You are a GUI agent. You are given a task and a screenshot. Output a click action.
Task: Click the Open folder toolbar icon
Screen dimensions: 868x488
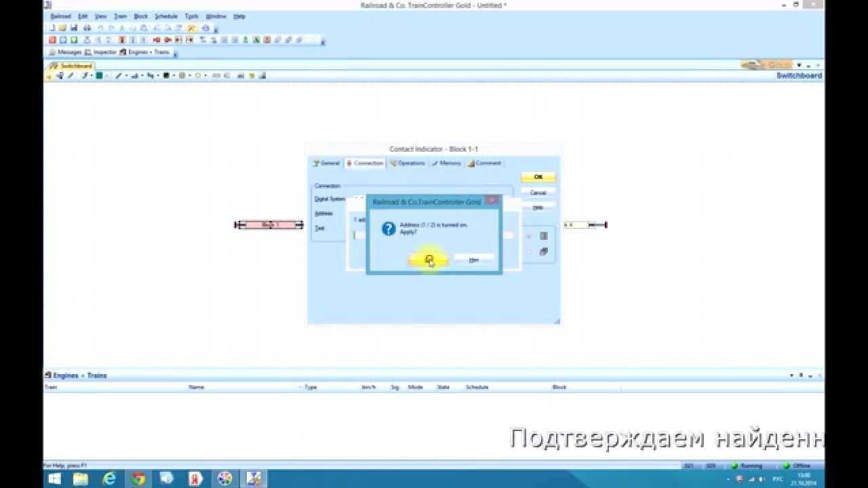63,28
